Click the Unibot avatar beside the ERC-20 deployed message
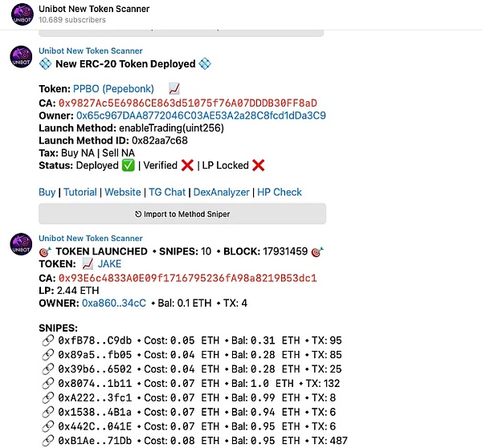 (x=21, y=57)
